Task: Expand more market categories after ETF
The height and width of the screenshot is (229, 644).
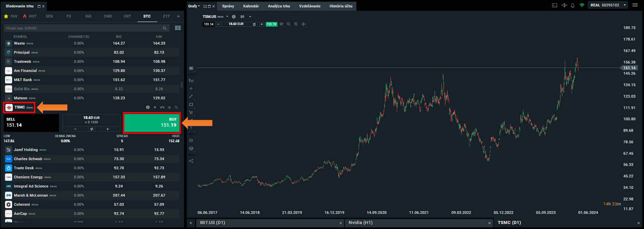Action: (x=178, y=16)
